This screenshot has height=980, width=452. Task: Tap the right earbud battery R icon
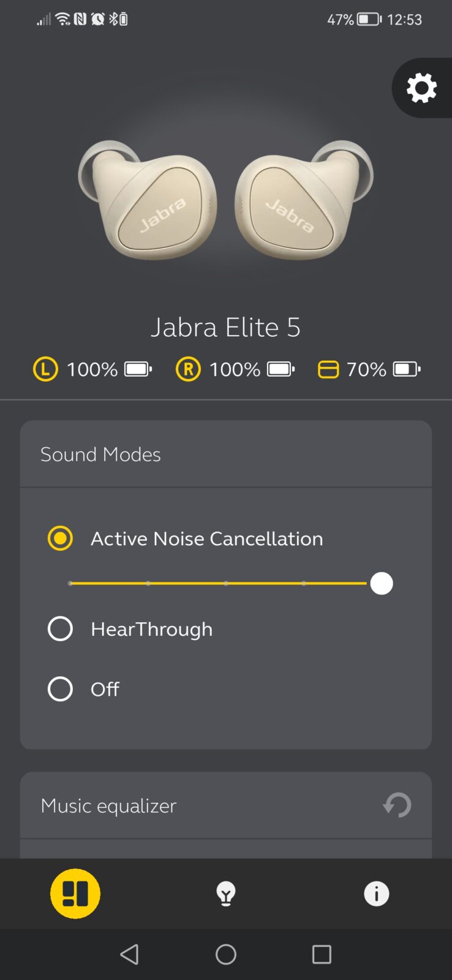[188, 369]
